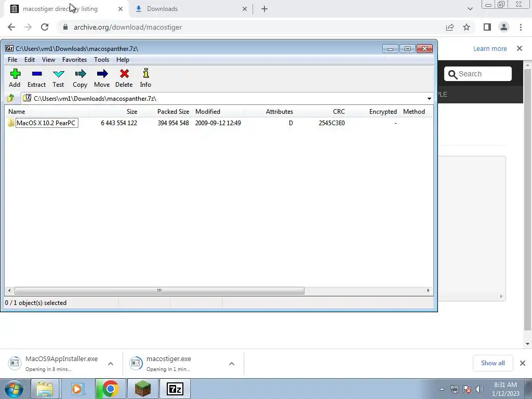Open the View menu in 7-Zip
Viewport: 532px width, 399px height.
[x=48, y=60]
